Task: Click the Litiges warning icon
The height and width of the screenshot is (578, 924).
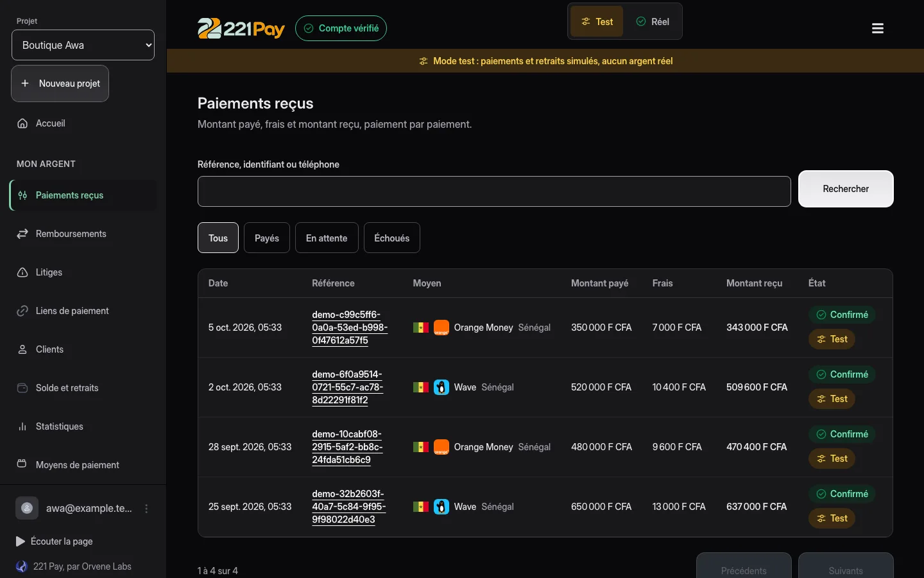Action: tap(22, 272)
